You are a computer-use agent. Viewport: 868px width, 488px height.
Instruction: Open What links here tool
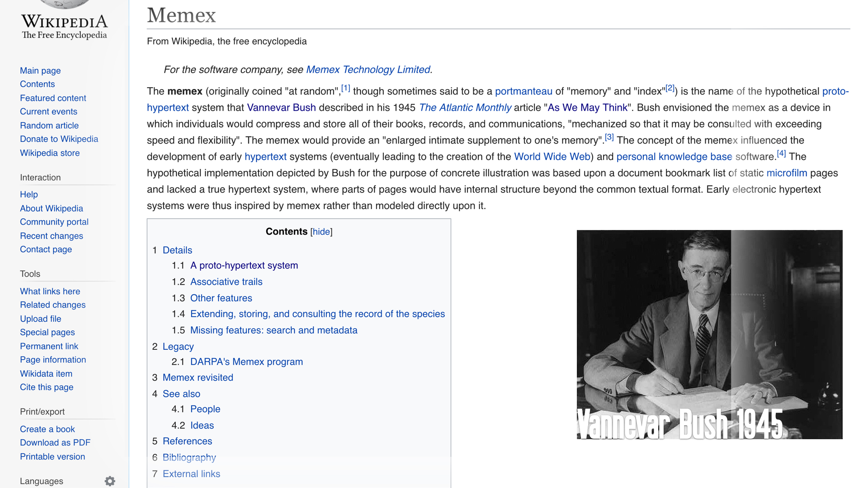(x=50, y=291)
